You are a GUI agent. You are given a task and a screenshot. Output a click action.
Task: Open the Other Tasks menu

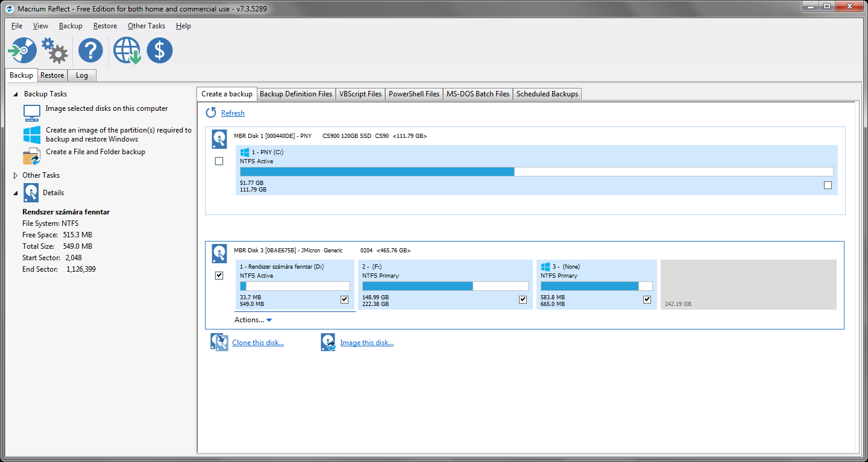pyautogui.click(x=146, y=26)
